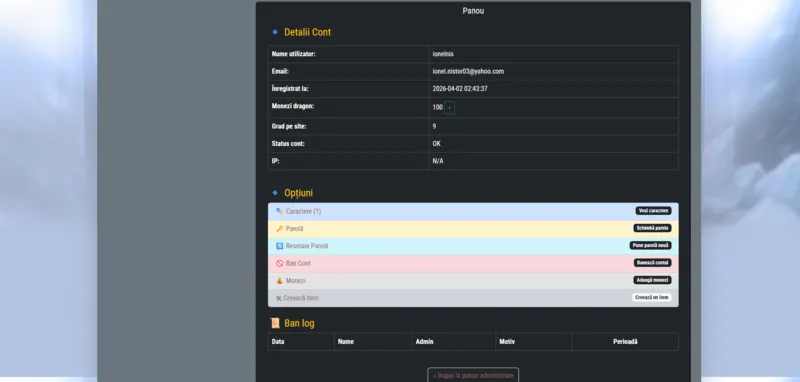The height and width of the screenshot is (382, 800).
Task: Click the Parolă row label
Action: 294,228
